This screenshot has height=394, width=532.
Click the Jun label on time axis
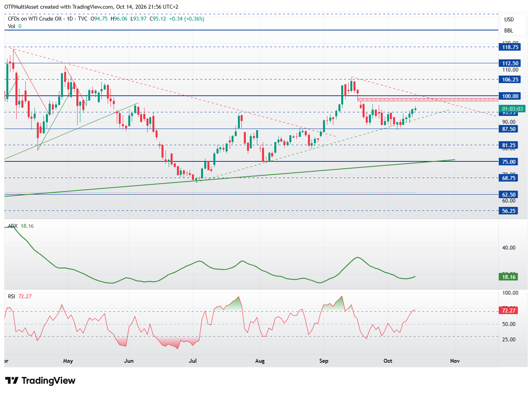coord(129,361)
